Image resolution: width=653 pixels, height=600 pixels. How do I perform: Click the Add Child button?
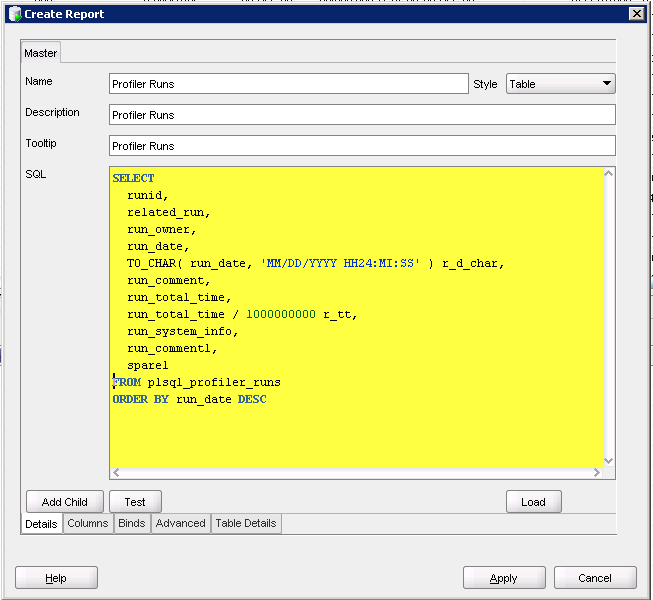65,502
